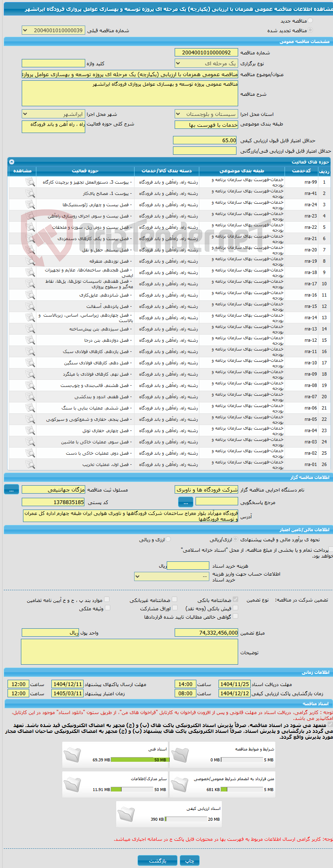Open the سایر مدارک/اطلاعات folder
The height and width of the screenshot is (868, 333).
72,784
